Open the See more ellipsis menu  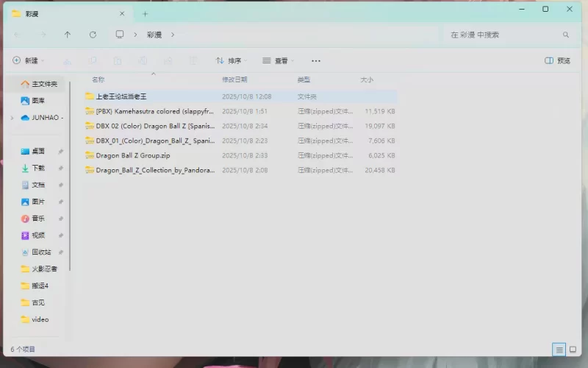pyautogui.click(x=316, y=61)
